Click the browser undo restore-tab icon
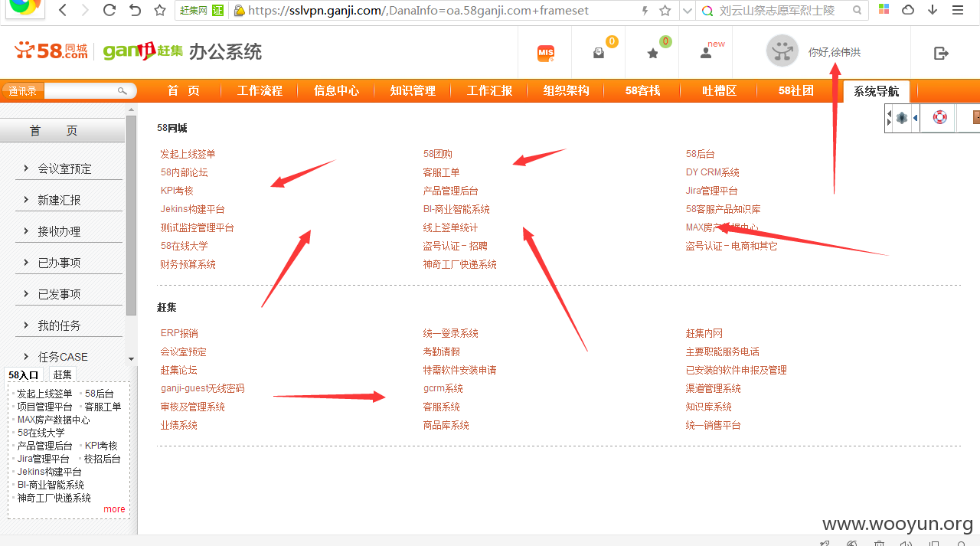980x546 pixels. [136, 10]
